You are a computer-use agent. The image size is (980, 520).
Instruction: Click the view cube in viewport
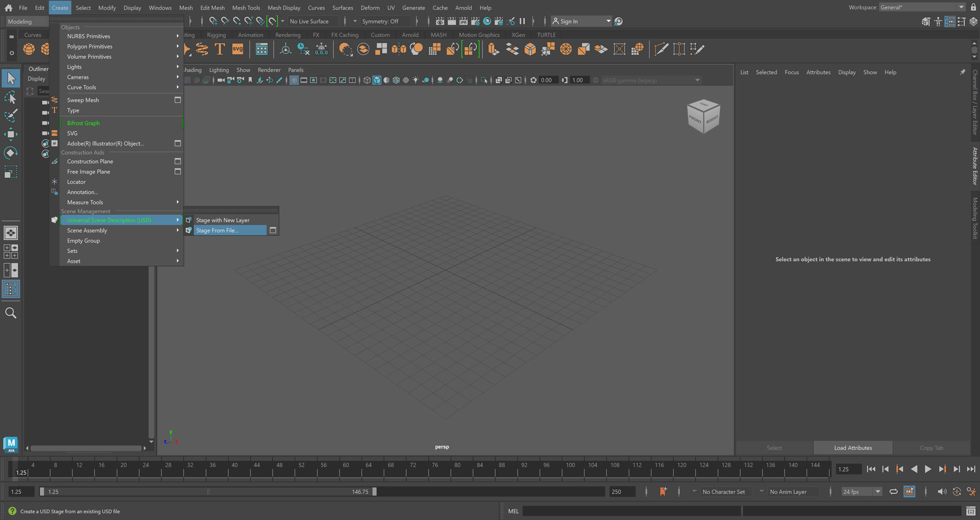[703, 116]
